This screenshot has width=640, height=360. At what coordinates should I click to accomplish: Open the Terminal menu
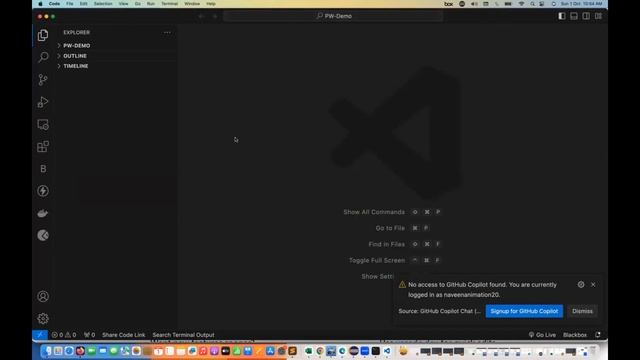pyautogui.click(x=169, y=4)
